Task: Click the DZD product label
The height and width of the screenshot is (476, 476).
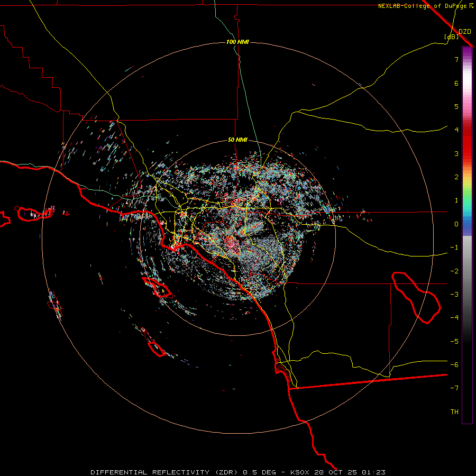Action: (x=465, y=31)
